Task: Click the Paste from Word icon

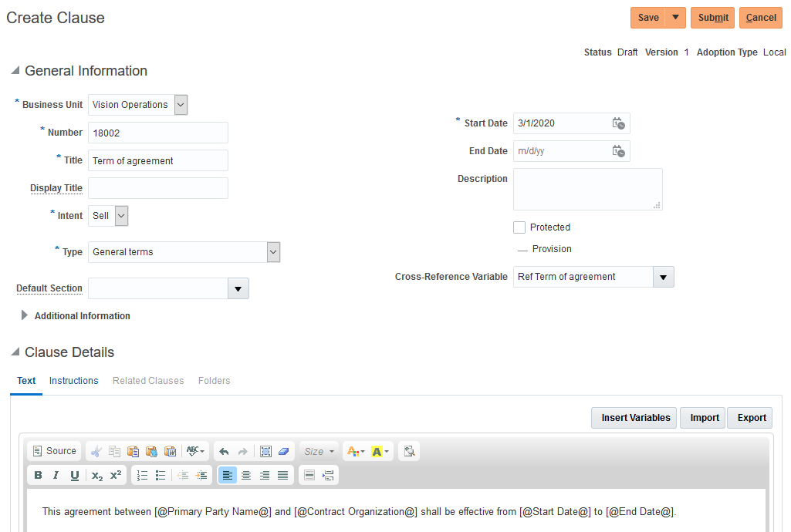Action: click(171, 451)
